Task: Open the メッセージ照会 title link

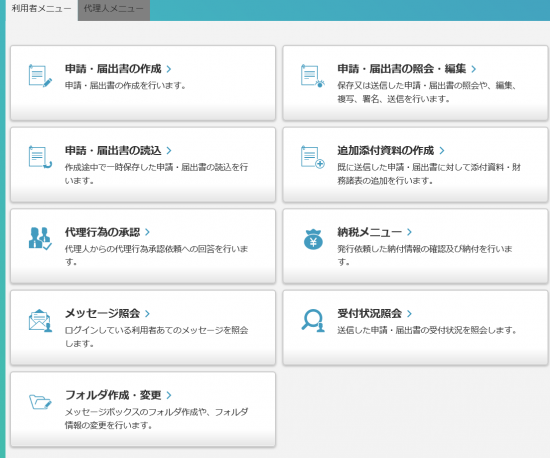Action: [102, 313]
